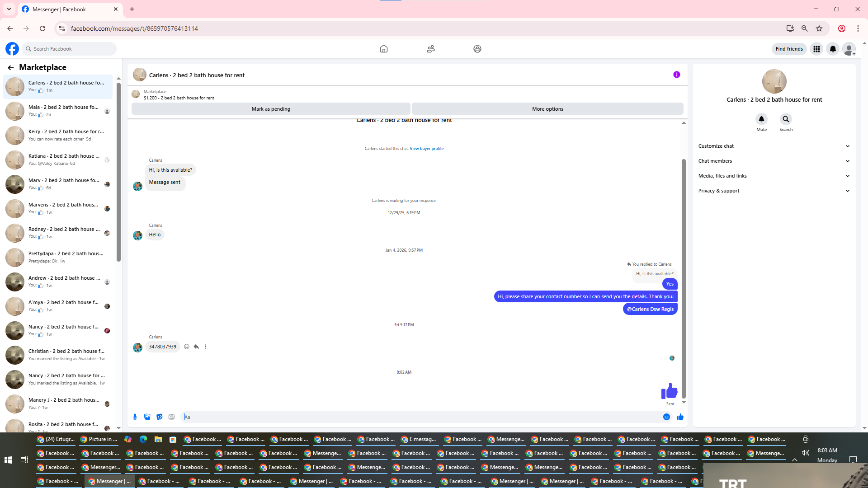The image size is (868, 488).
Task: Expand Privacy & support section
Action: click(774, 191)
